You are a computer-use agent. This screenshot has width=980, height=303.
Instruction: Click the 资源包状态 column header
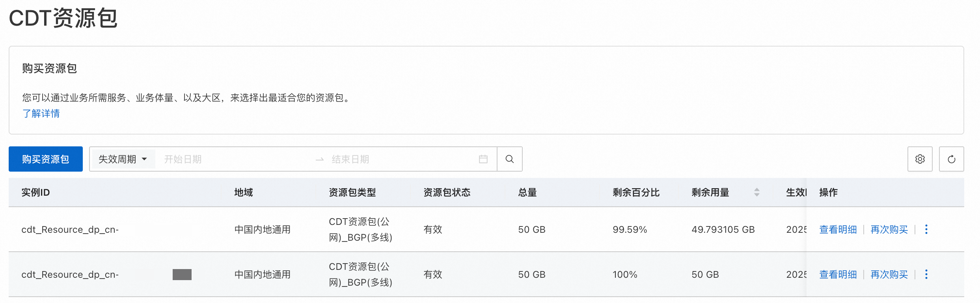pyautogui.click(x=447, y=192)
